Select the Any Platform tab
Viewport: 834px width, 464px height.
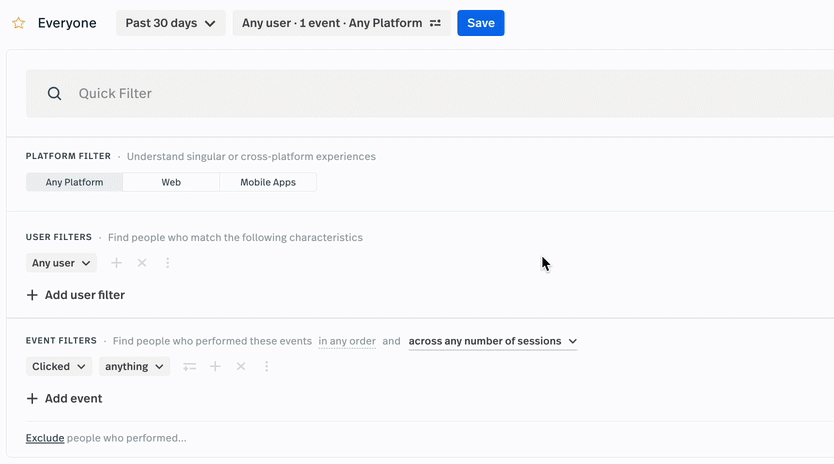(x=74, y=182)
